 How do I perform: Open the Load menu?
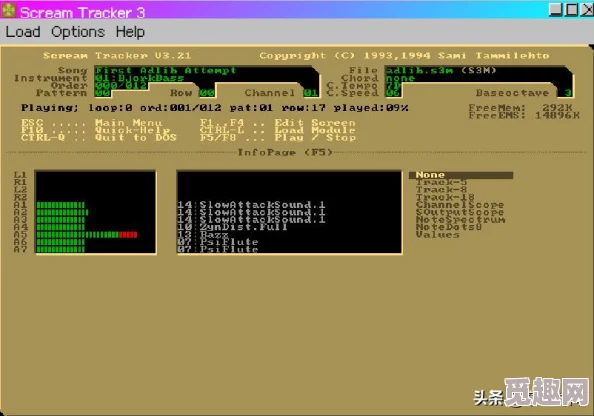coord(23,32)
